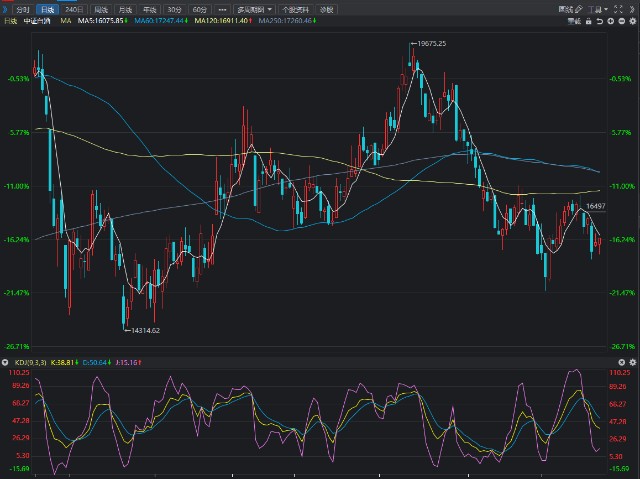
Task: Zoom in using the plus circle icon
Action: tap(611, 21)
